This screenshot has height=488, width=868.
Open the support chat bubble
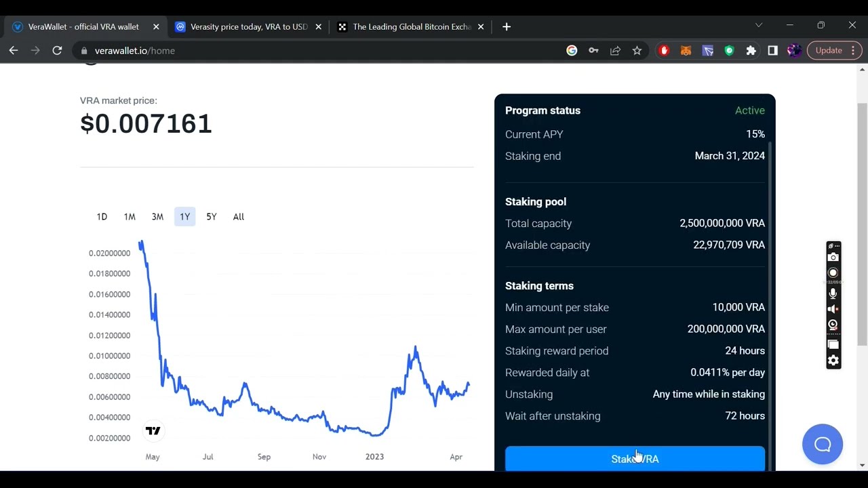click(x=822, y=444)
